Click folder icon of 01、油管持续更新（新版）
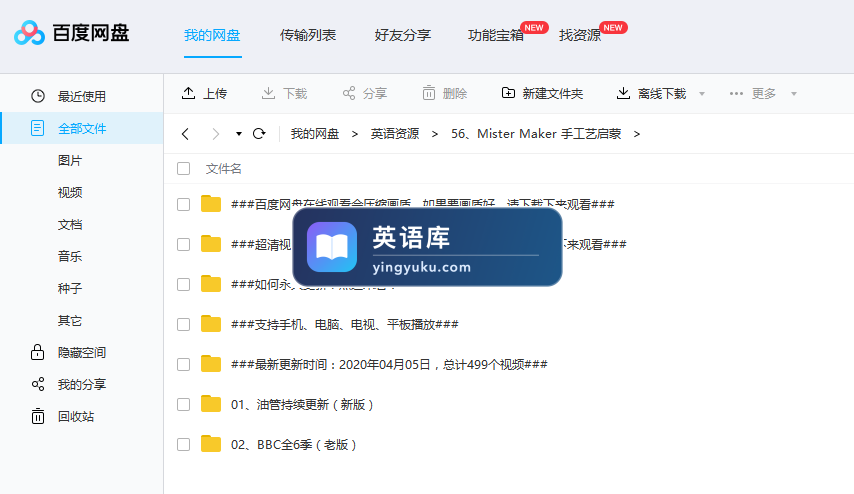Screen dimensions: 854x494 (x=211, y=404)
